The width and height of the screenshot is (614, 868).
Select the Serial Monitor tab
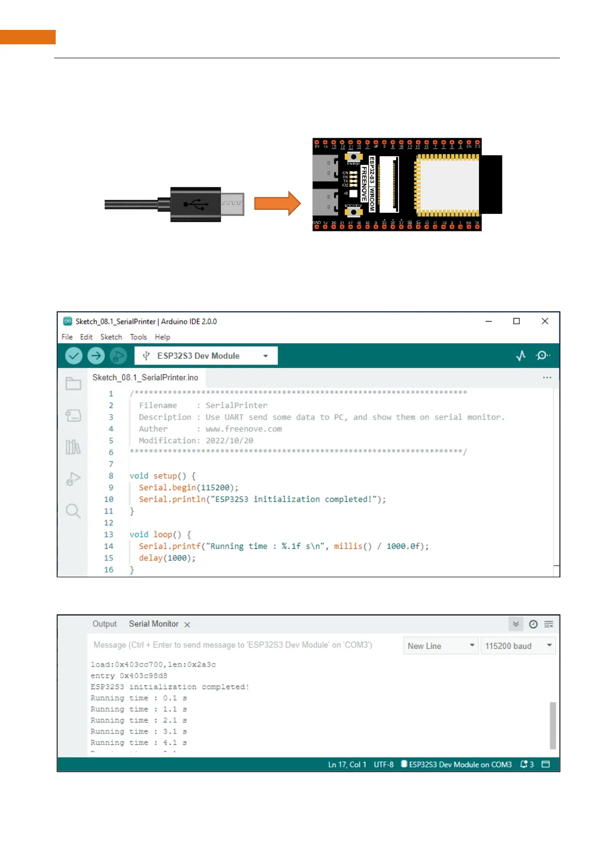click(154, 624)
